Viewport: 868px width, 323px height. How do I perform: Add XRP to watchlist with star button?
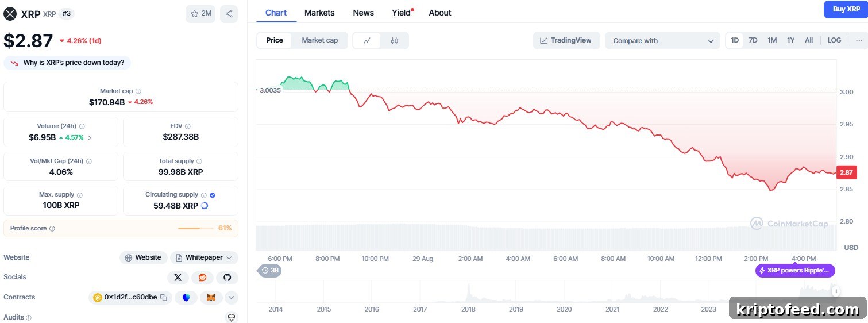[x=200, y=14]
